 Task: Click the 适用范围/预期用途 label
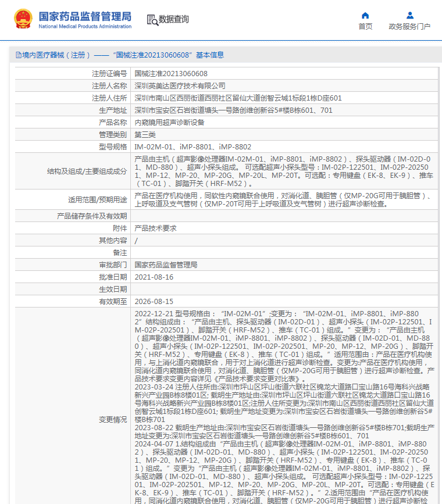pos(98,200)
